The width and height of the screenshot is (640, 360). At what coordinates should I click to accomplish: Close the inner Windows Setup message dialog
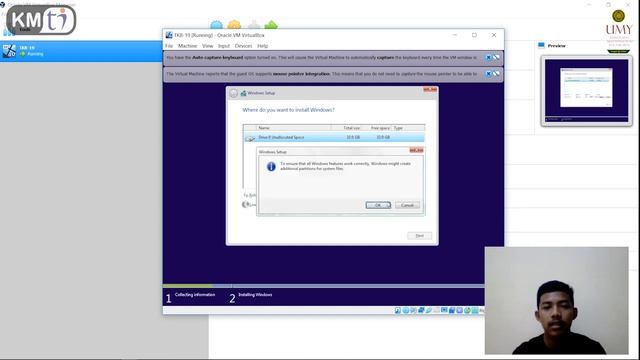coord(416,151)
